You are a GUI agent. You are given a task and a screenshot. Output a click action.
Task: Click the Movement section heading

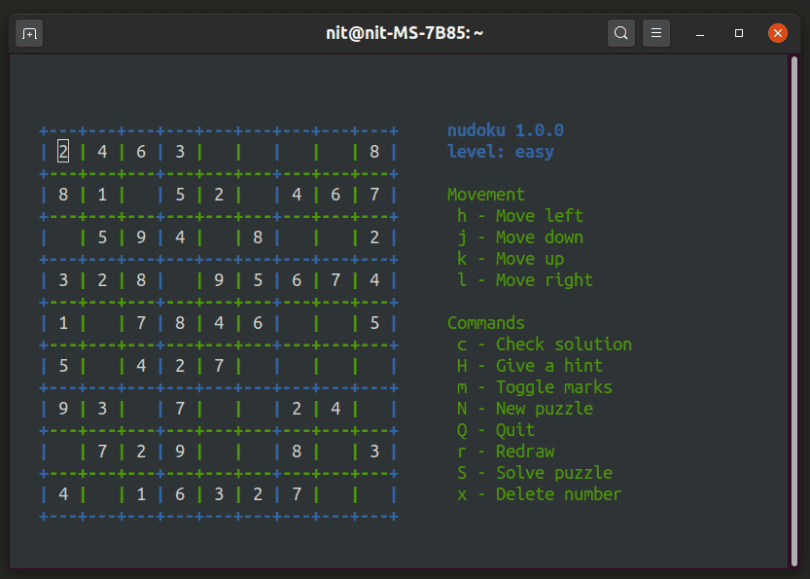(x=486, y=194)
